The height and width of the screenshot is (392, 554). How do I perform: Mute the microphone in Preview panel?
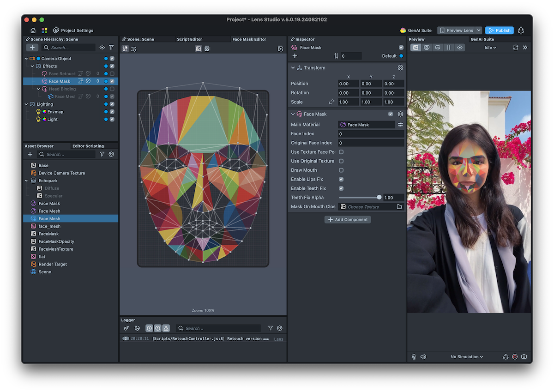[414, 356]
